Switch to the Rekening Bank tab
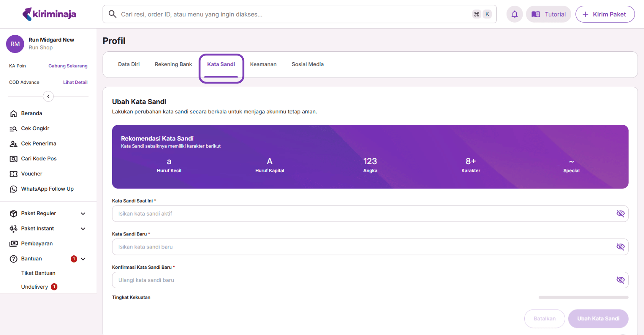The height and width of the screenshot is (335, 644). pos(173,64)
